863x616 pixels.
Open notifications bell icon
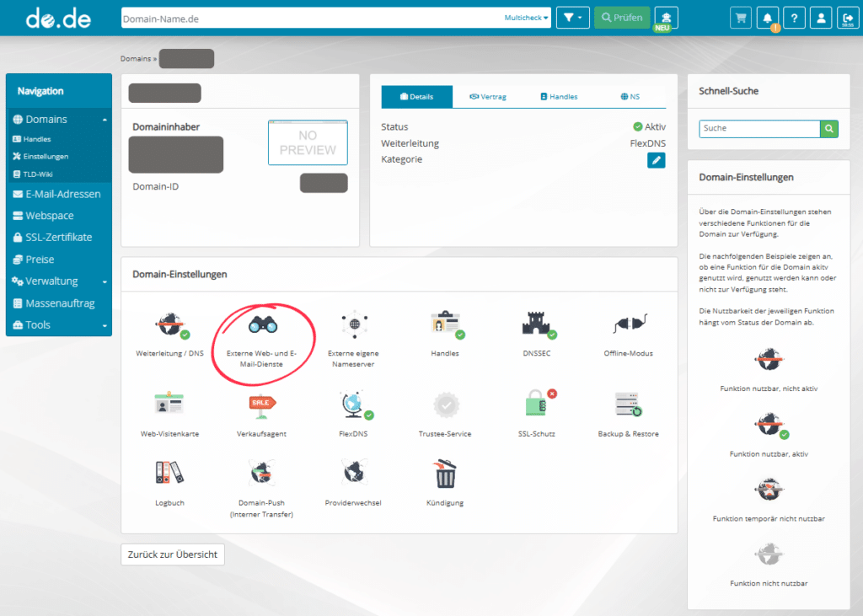pos(768,18)
